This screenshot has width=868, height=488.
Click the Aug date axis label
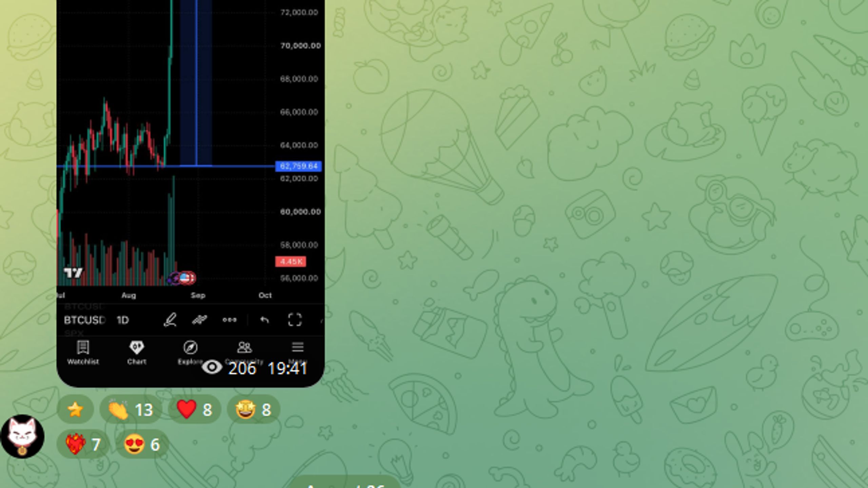tap(129, 295)
